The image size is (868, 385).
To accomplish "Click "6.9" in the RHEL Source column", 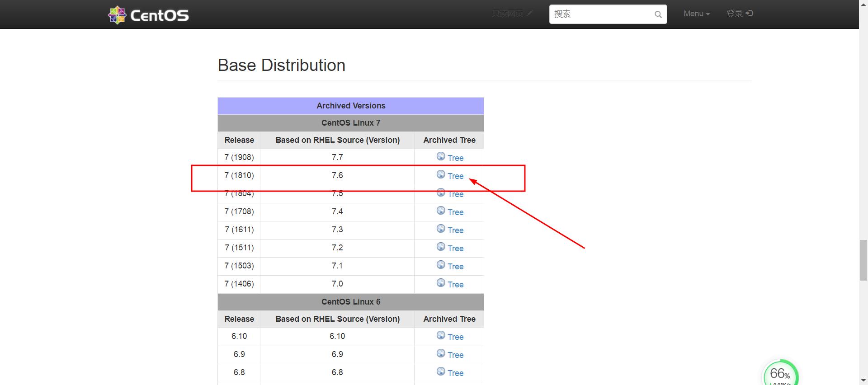I will coord(337,354).
